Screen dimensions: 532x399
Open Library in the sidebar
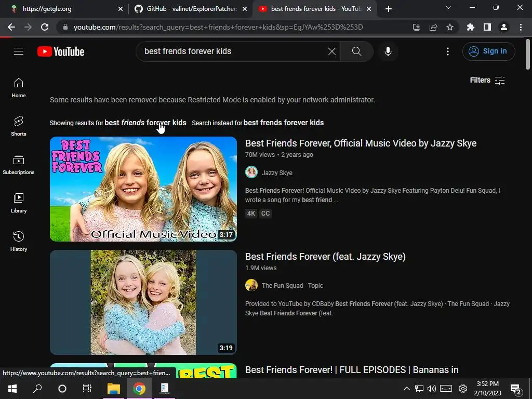(19, 203)
